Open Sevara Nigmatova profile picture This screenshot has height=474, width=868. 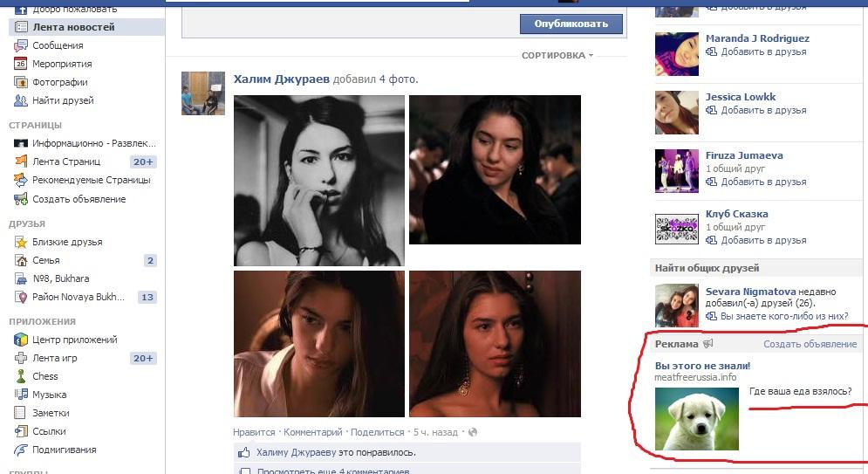coord(676,306)
